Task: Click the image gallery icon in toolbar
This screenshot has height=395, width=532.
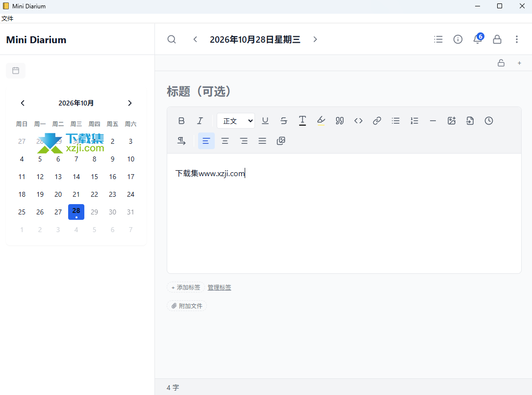Action: click(x=281, y=141)
